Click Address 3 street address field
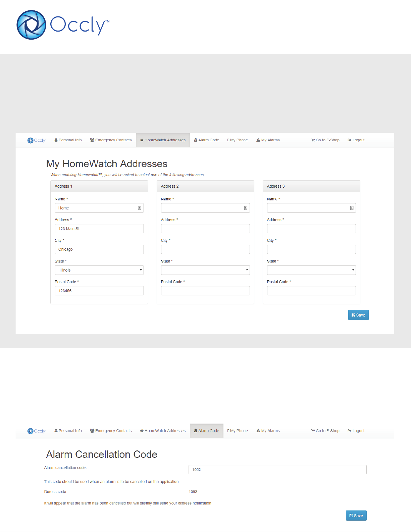 pos(311,229)
